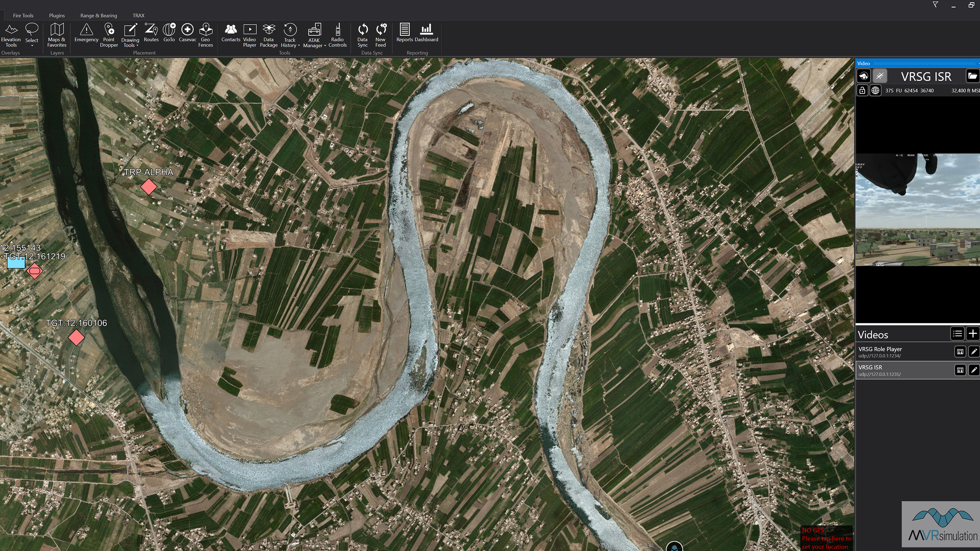Open Radio Controls
Screen dimensions: 980x551
point(337,36)
